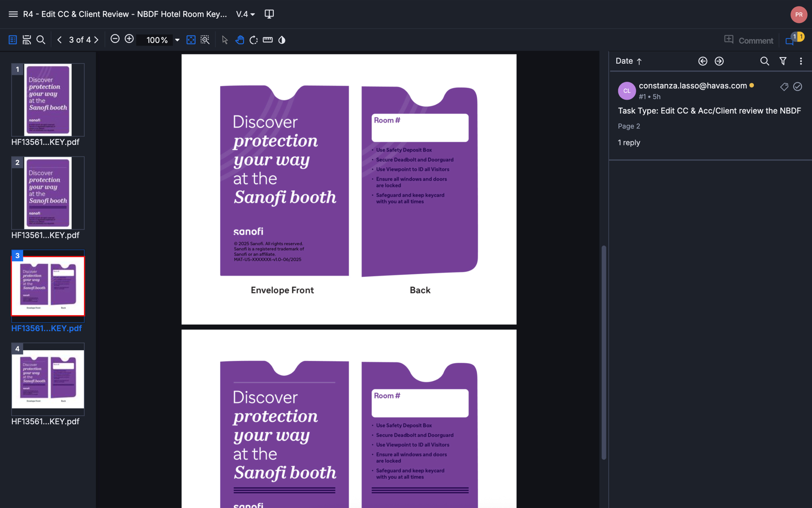Select the marquee zoom tool
The height and width of the screenshot is (508, 812).
click(205, 40)
